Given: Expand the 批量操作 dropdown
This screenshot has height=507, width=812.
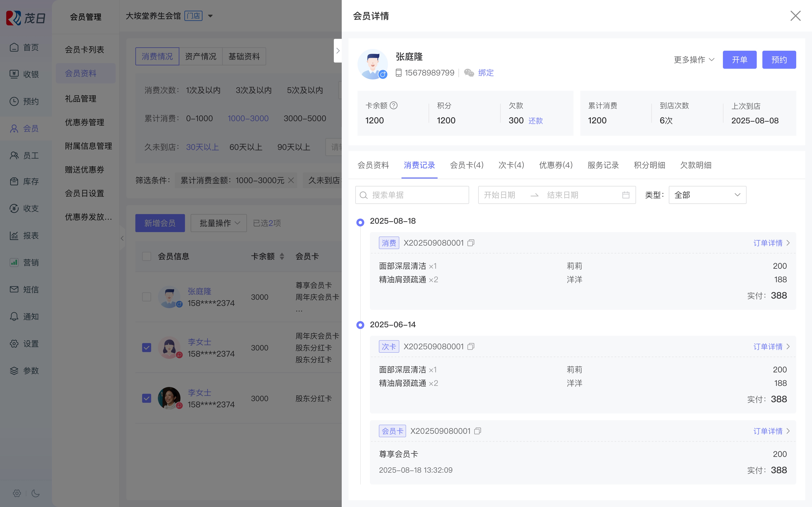Looking at the screenshot, I should pos(219,223).
